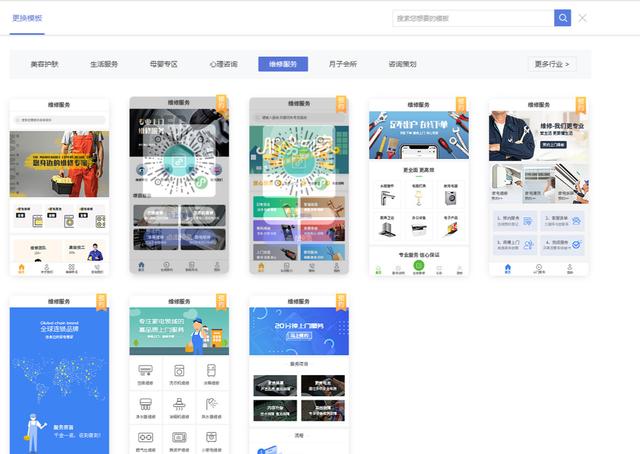Choose the 维修-我们更专业 template thumbnail

click(539, 186)
